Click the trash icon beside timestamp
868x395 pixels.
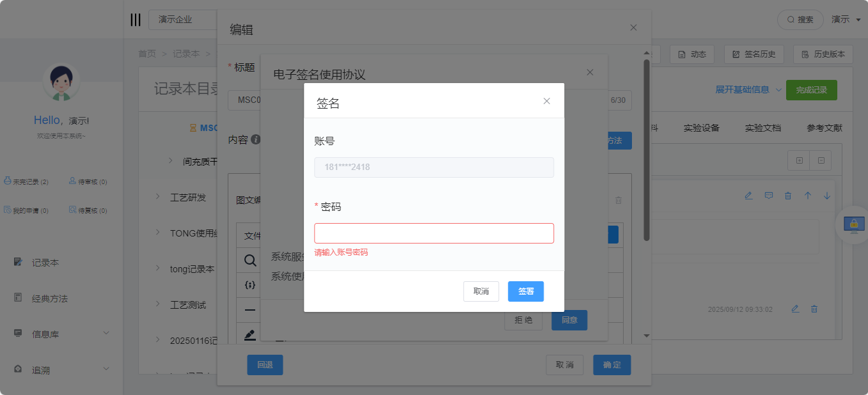coord(814,309)
